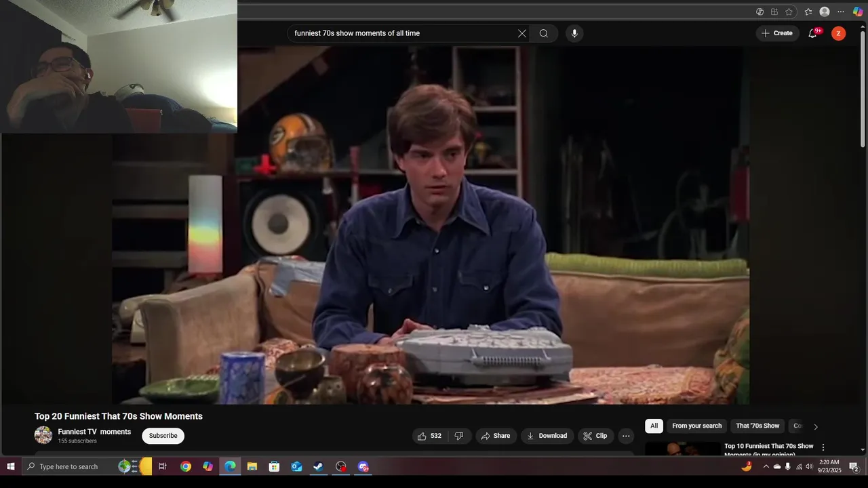Open Steam from the taskbar

pyautogui.click(x=319, y=466)
